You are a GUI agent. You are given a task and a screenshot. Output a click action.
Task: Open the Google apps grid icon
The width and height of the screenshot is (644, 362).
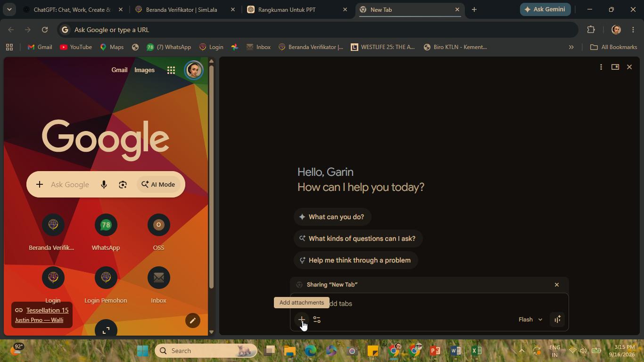click(x=171, y=70)
